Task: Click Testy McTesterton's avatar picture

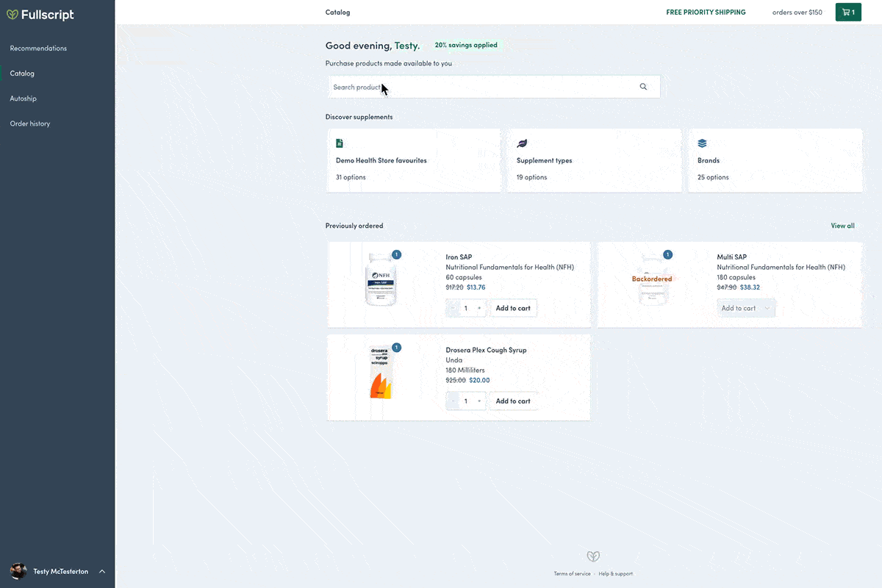Action: coord(18,571)
